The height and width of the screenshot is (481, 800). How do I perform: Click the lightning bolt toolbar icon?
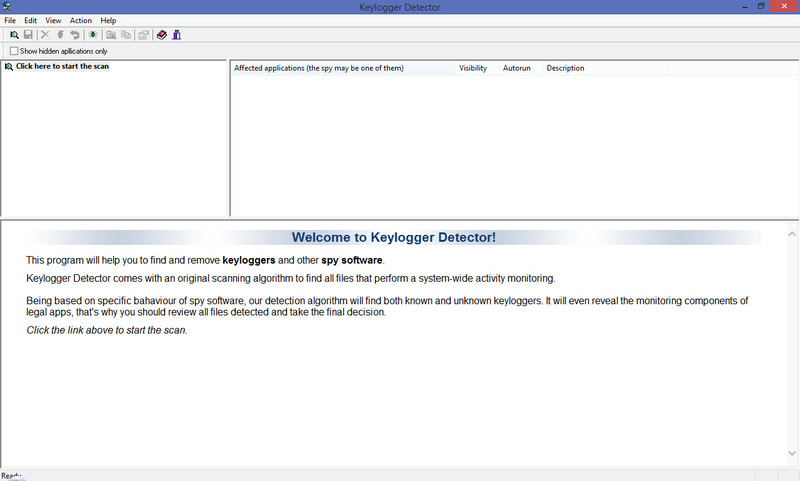[x=60, y=35]
